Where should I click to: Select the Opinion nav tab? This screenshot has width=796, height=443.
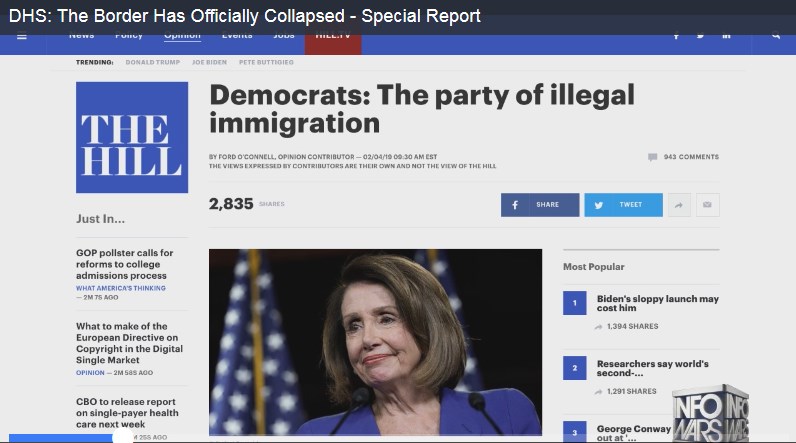(x=182, y=36)
